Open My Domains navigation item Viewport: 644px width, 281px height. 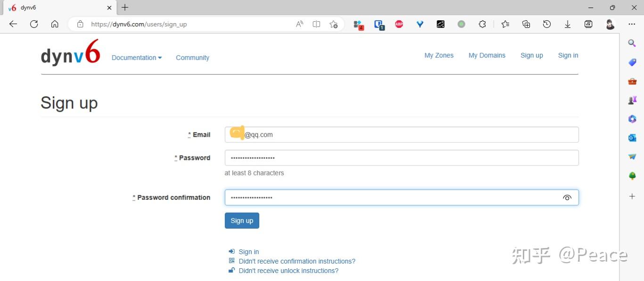(487, 55)
